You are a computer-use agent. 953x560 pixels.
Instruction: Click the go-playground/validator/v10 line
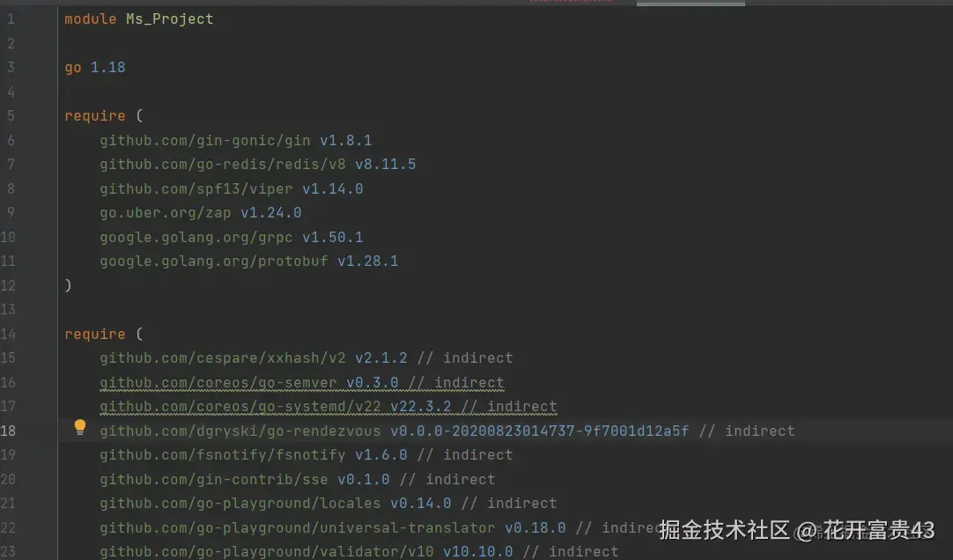(x=359, y=551)
